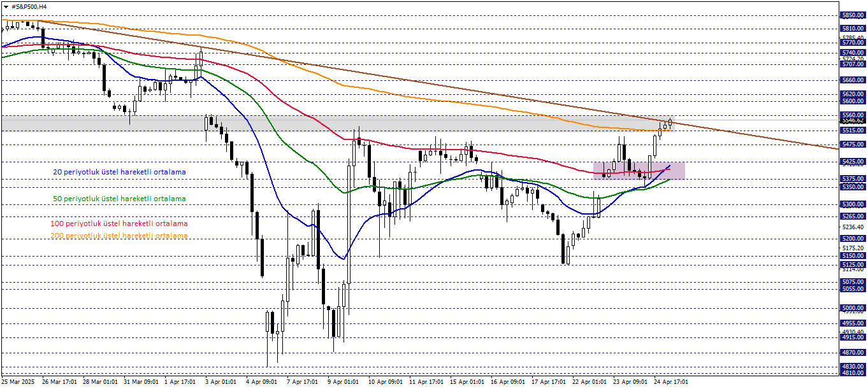Select the purple shaded rectangle near 5425
868x389 pixels.
pyautogui.click(x=639, y=171)
